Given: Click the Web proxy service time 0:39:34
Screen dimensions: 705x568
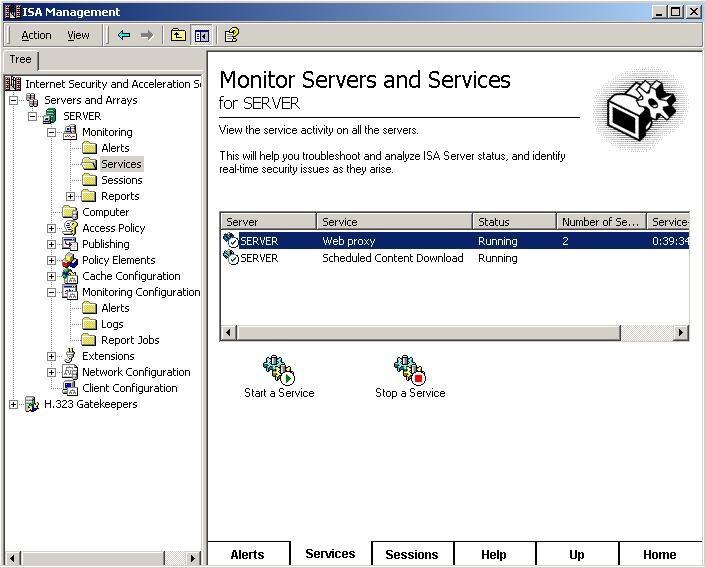Looking at the screenshot, I should (x=670, y=241).
